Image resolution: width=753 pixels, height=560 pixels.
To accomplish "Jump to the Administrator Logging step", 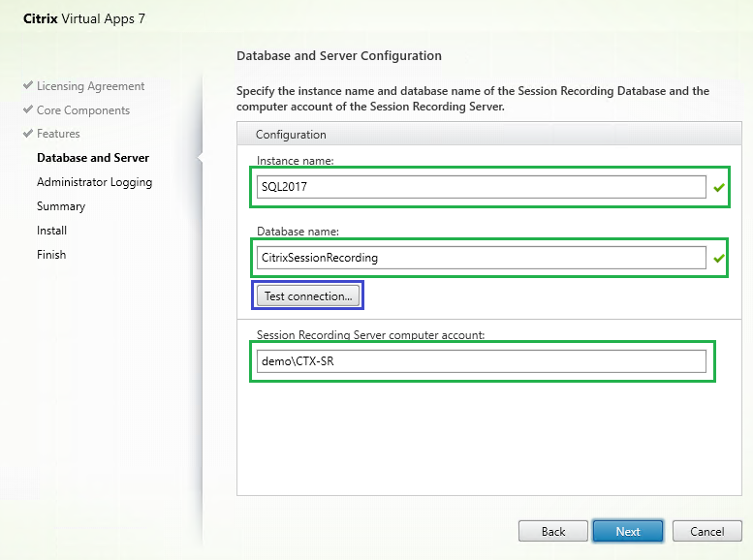I will coord(94,182).
